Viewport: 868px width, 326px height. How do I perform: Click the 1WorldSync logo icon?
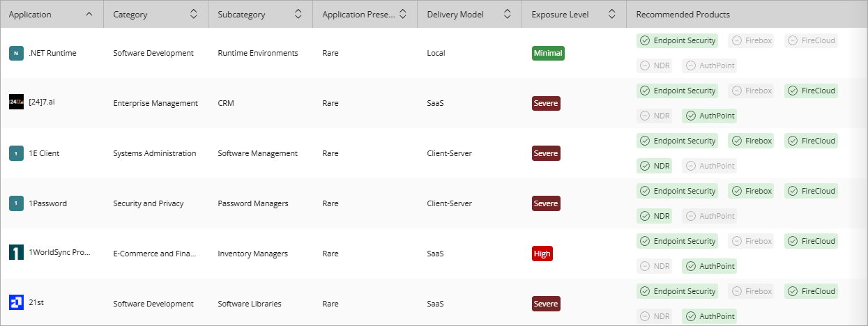point(16,254)
